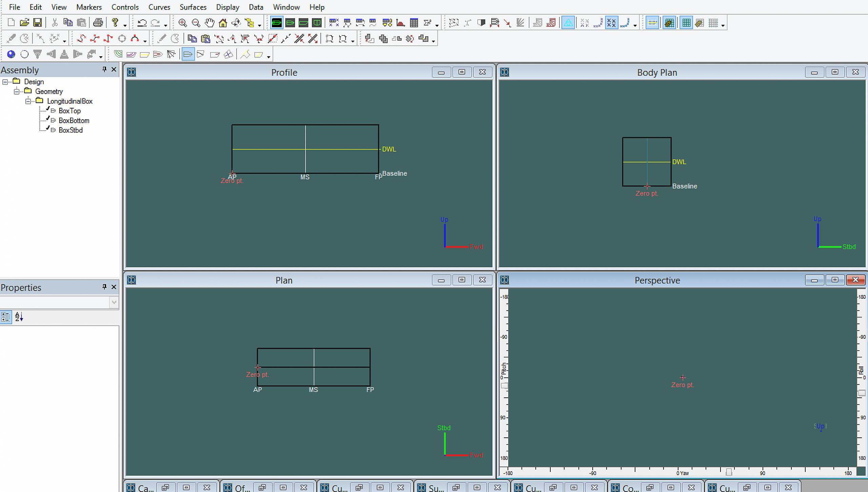This screenshot has width=868, height=492.
Task: Click the Undo arrow icon
Action: pyautogui.click(x=142, y=23)
